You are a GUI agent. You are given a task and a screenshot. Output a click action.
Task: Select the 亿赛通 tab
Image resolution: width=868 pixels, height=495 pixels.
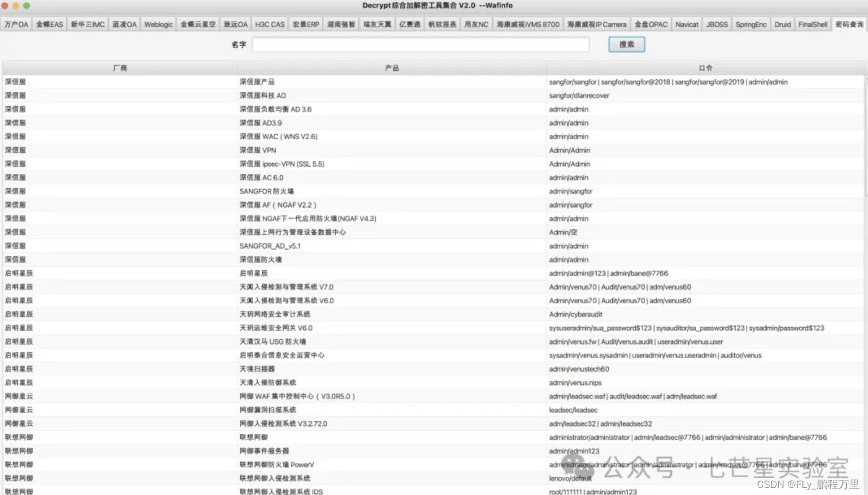(x=410, y=24)
